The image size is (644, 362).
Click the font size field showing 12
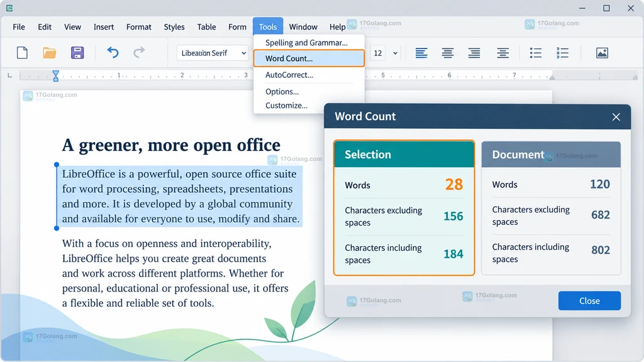coord(378,53)
